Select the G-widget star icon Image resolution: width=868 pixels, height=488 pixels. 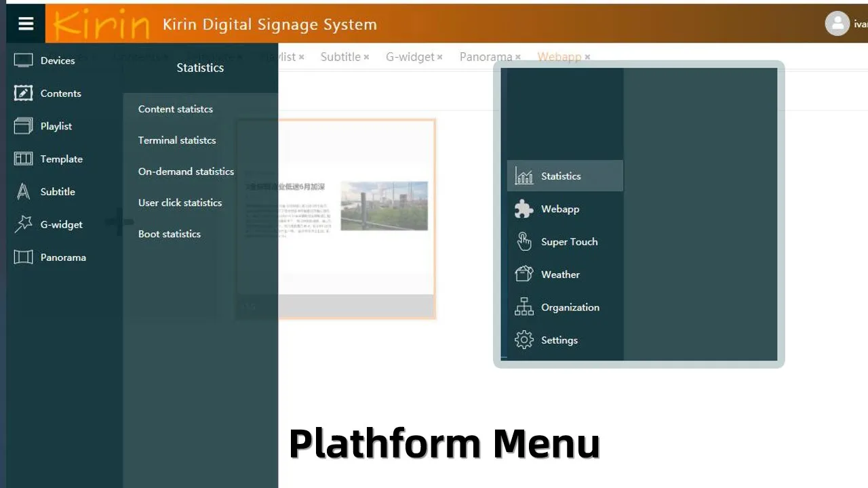(x=24, y=224)
